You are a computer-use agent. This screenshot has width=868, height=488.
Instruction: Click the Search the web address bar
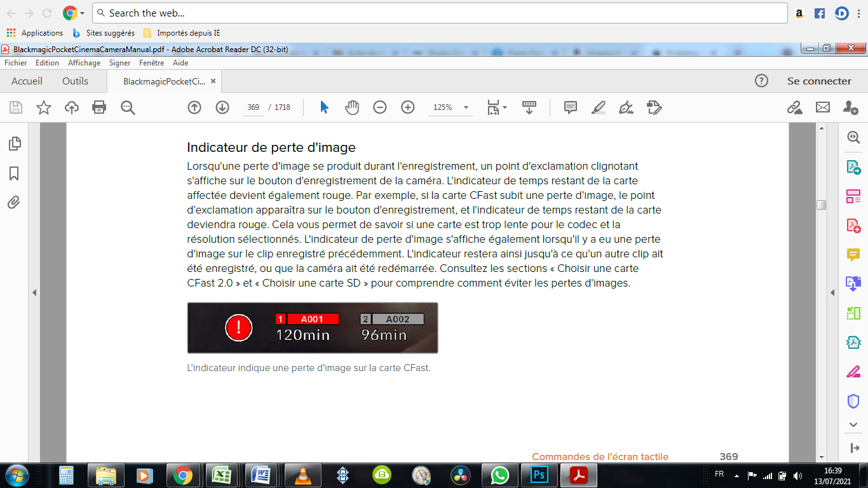440,13
